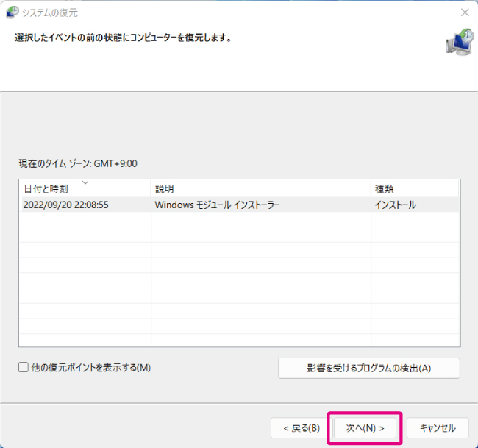Open 影響を受けるプログラムの検出(A)
Screen dimensions: 478x448
(369, 368)
